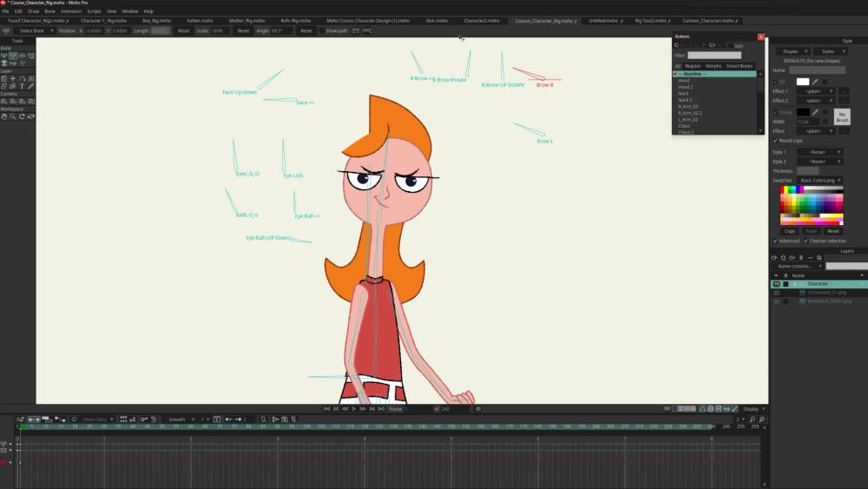
Task: Open the Effect 2 plain dropdown
Action: click(x=815, y=101)
